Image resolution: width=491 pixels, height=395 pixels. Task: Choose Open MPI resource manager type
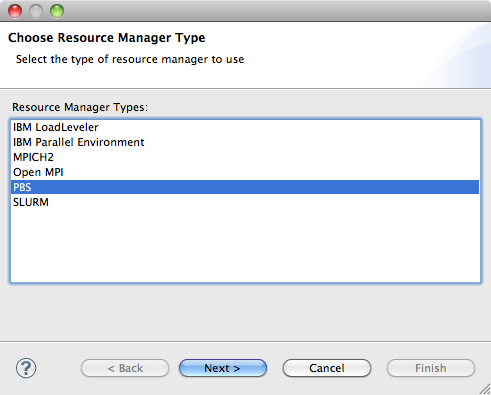[245, 172]
